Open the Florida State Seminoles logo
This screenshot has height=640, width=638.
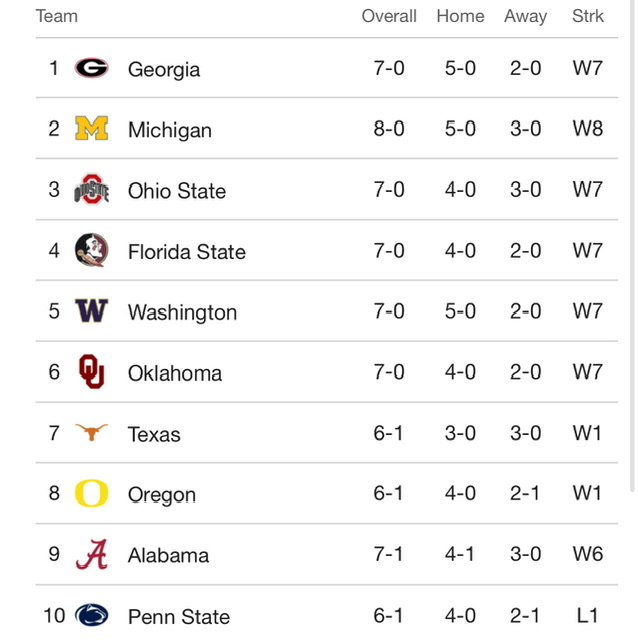pyautogui.click(x=91, y=250)
